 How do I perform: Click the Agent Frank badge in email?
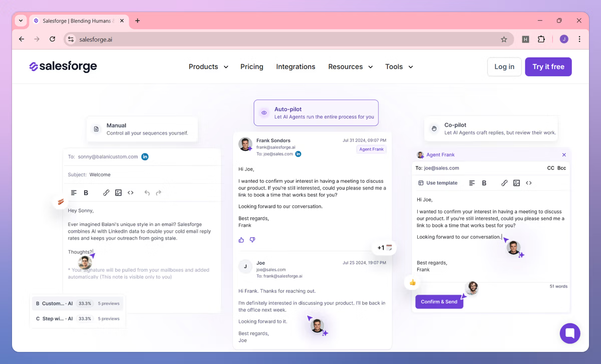tap(372, 149)
